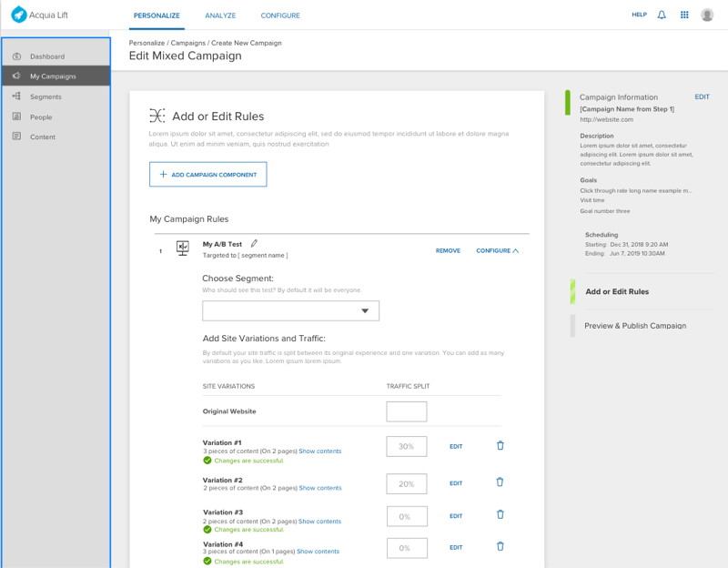728x568 pixels.
Task: Click the Dashboard sidebar icon
Action: [x=16, y=56]
